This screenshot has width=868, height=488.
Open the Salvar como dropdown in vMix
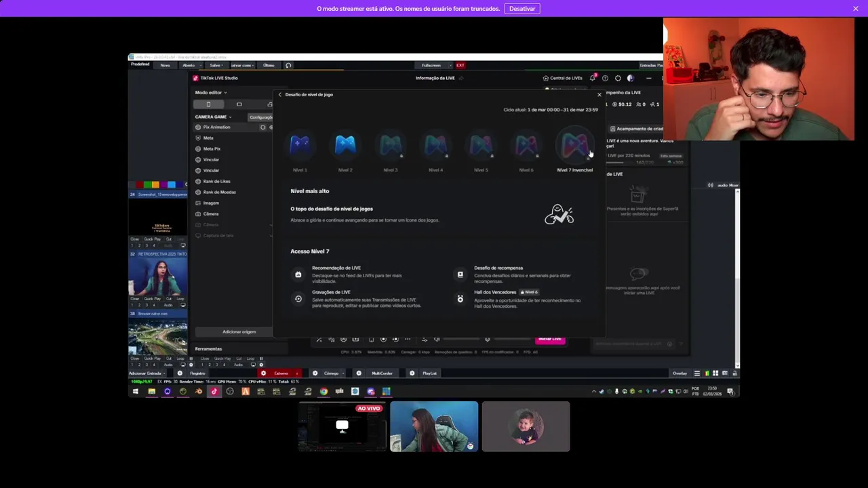[241, 65]
